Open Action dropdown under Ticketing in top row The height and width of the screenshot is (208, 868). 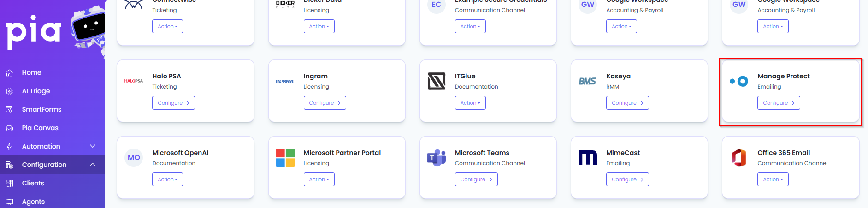coord(167,26)
